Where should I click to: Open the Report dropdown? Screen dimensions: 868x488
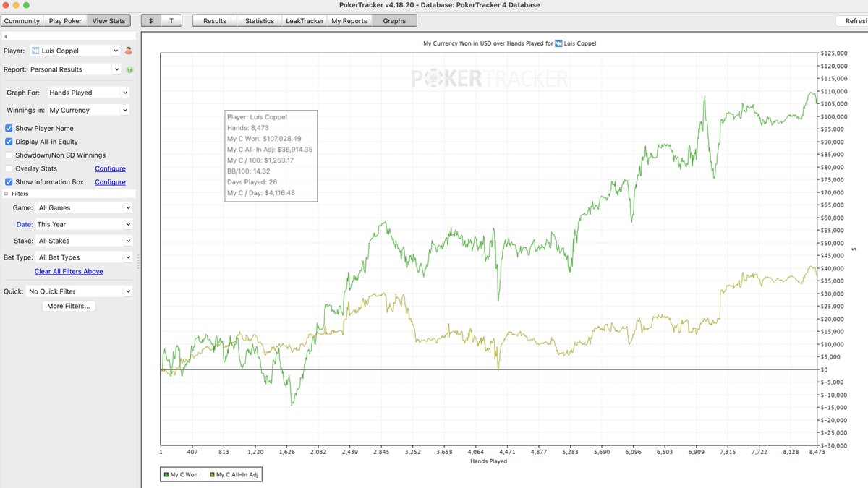[75, 69]
